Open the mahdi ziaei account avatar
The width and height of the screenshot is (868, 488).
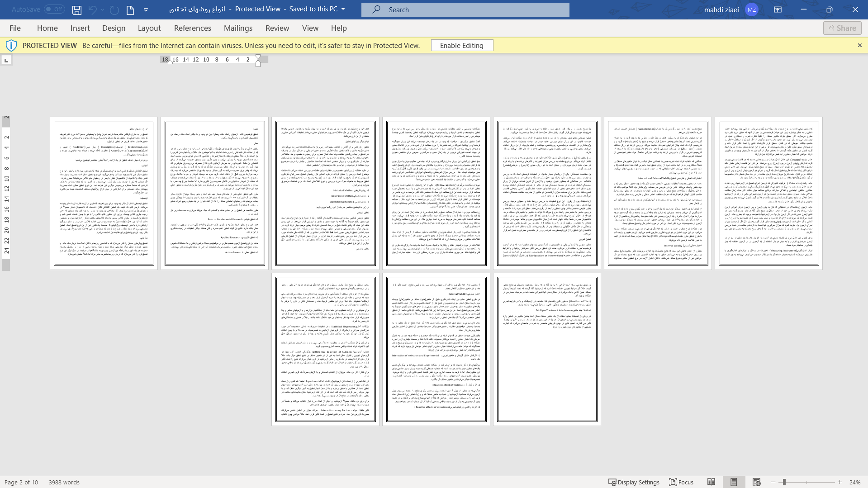tap(752, 9)
